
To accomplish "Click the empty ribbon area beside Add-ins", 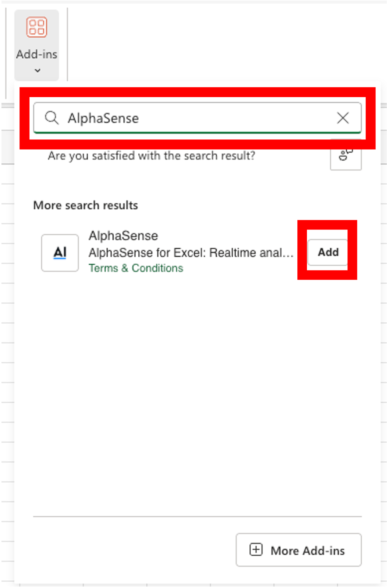I will click(226, 42).
